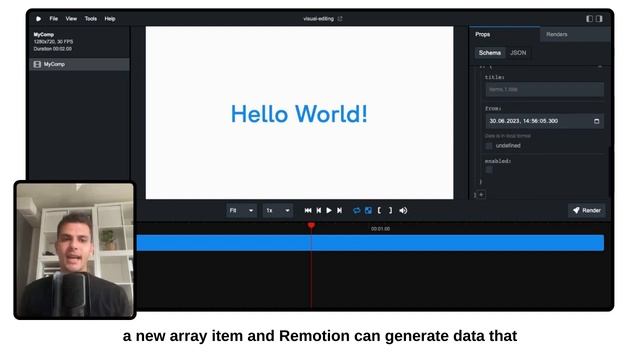Toggle the left sidebar panel icon
640x360 pixels.
(589, 19)
